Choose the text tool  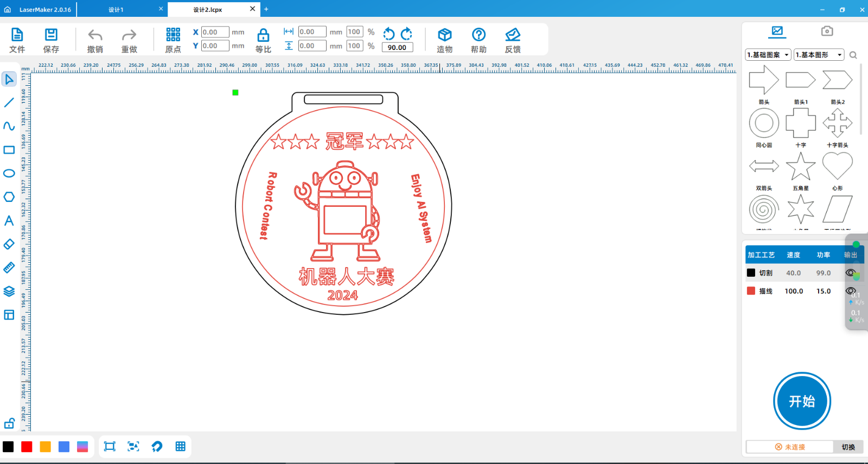[9, 221]
